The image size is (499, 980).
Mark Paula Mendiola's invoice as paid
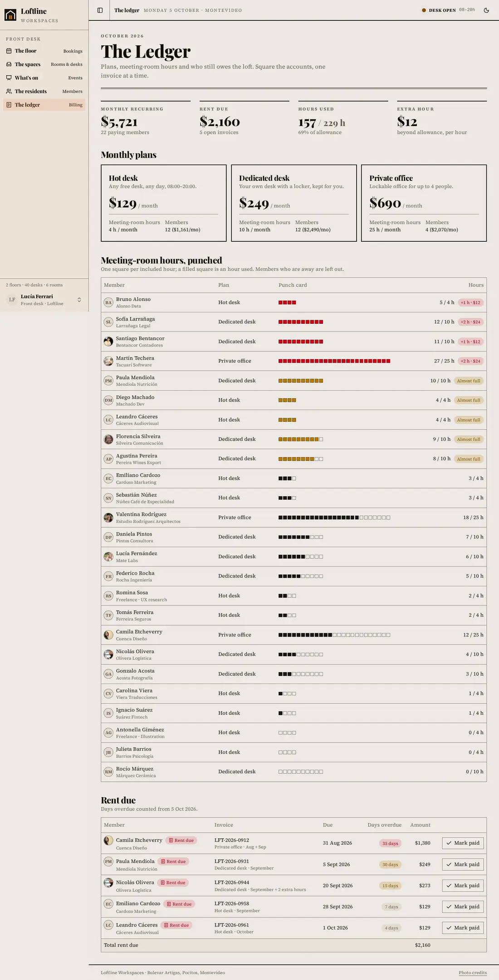[x=463, y=864]
